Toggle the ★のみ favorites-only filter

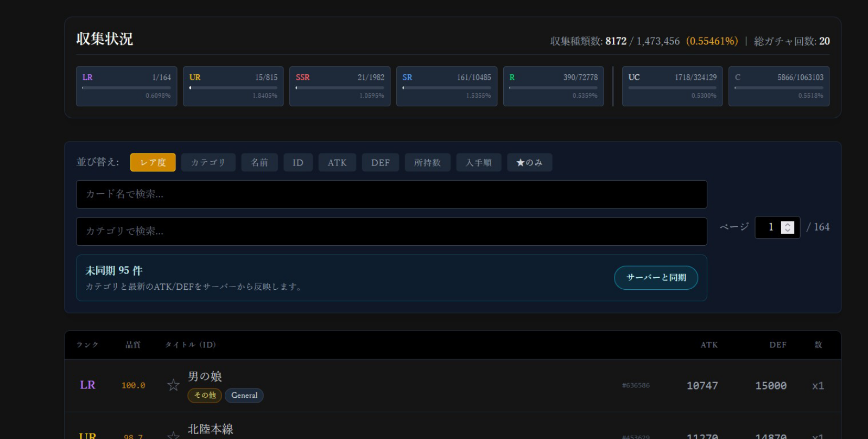tap(529, 162)
